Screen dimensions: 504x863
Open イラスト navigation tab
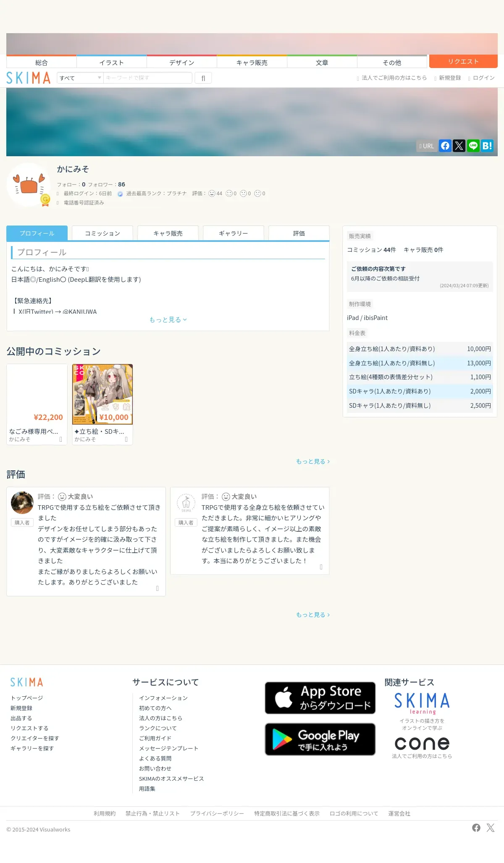click(112, 62)
